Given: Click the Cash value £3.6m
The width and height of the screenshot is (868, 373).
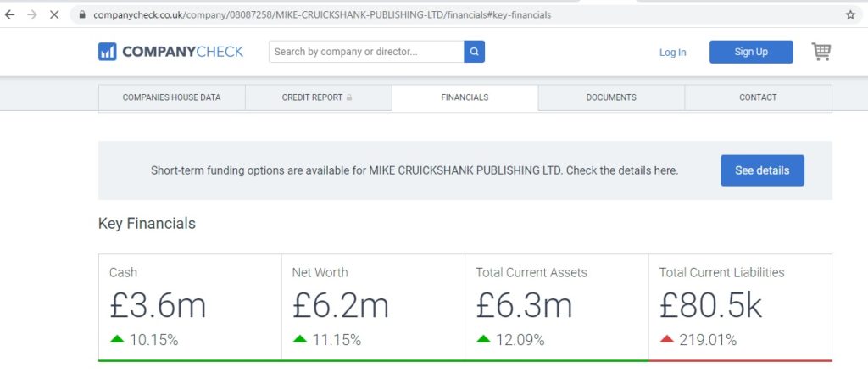Looking at the screenshot, I should tap(158, 305).
